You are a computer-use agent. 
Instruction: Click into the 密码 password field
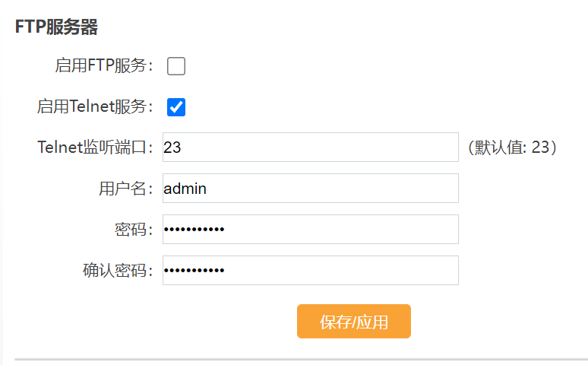(310, 230)
